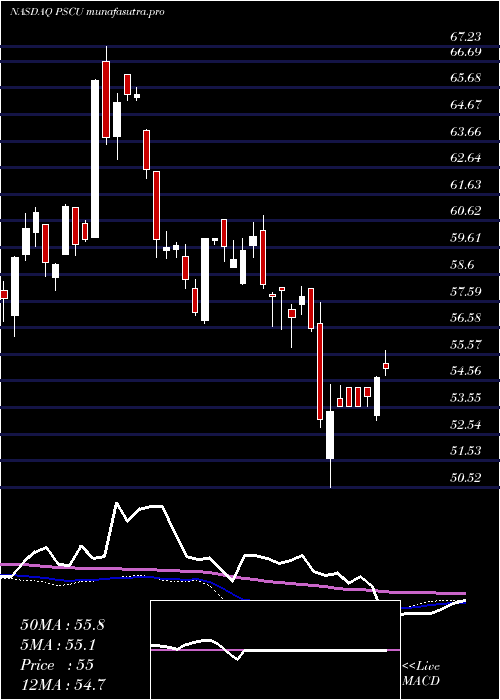Click the 59.61 price axis label

(465, 238)
